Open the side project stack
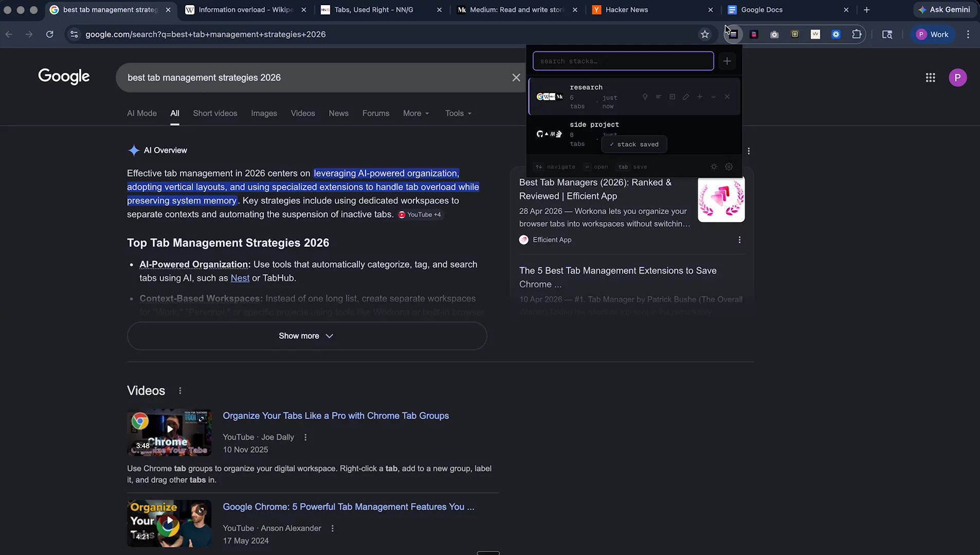The width and height of the screenshot is (980, 555). click(x=634, y=134)
